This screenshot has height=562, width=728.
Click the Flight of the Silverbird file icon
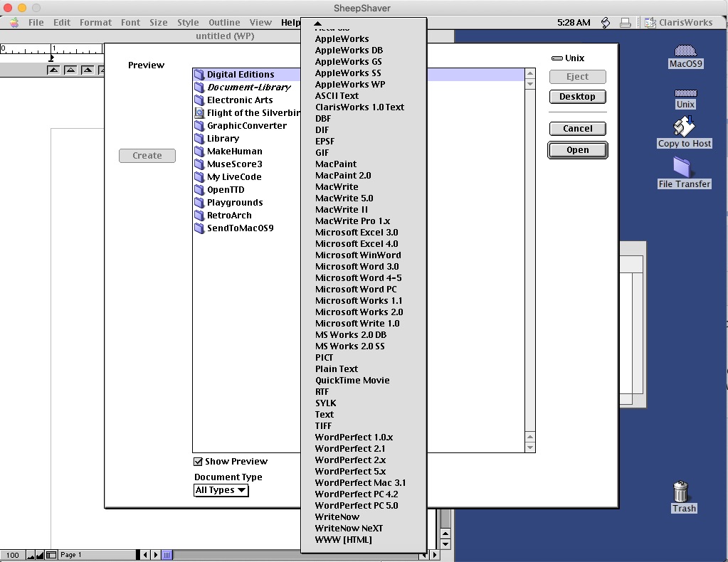(x=200, y=113)
